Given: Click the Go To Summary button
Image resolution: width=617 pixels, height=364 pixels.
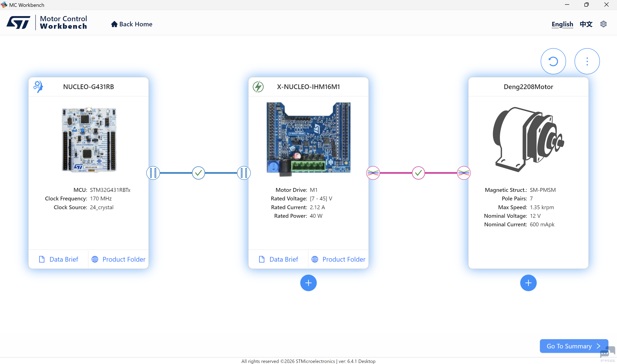Looking at the screenshot, I should tap(574, 346).
